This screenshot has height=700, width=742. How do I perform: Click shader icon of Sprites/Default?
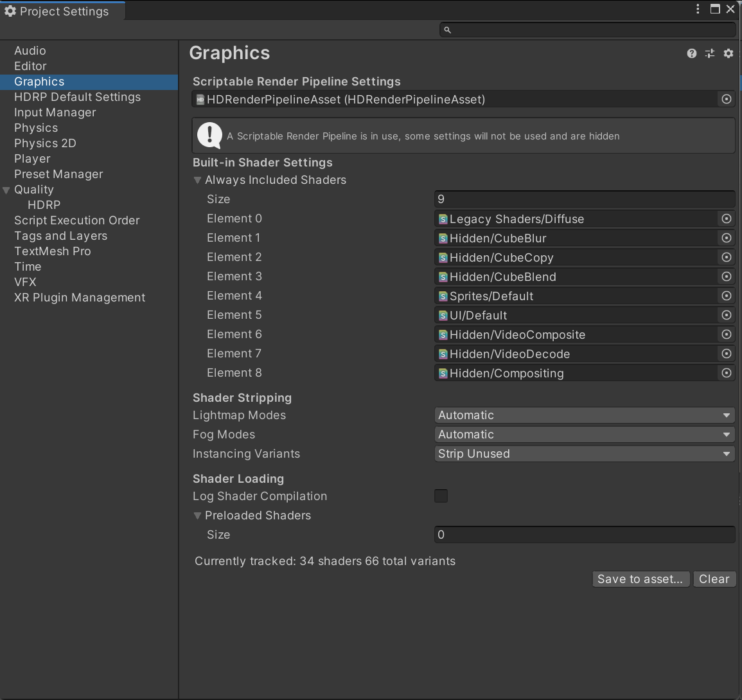(443, 296)
